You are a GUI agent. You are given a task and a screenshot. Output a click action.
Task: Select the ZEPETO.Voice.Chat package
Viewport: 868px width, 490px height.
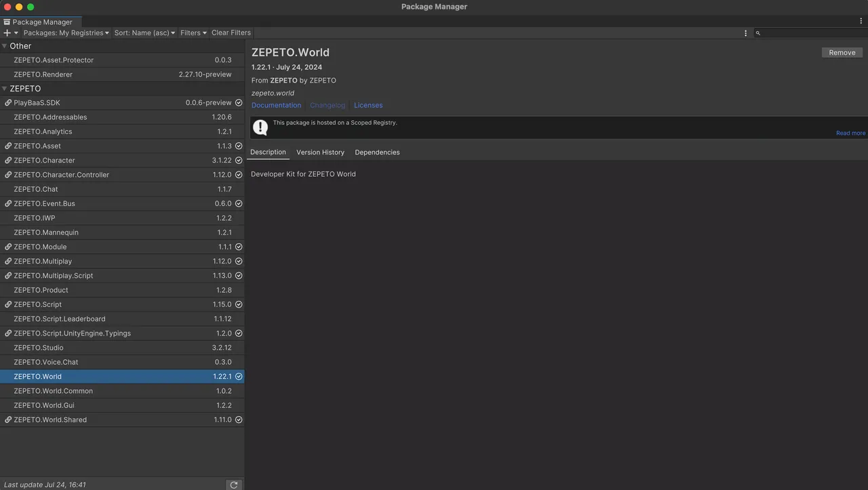pos(44,361)
